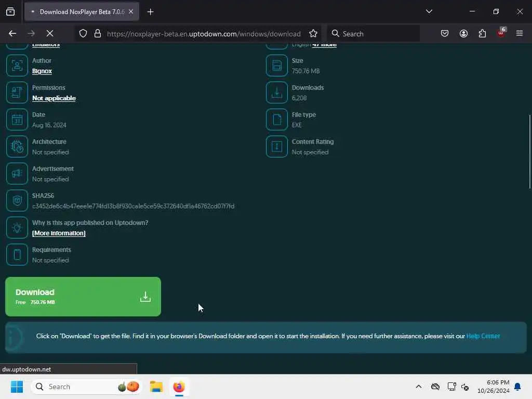Open tracking protection shield in address bar
This screenshot has height=399, width=532.
tap(83, 33)
